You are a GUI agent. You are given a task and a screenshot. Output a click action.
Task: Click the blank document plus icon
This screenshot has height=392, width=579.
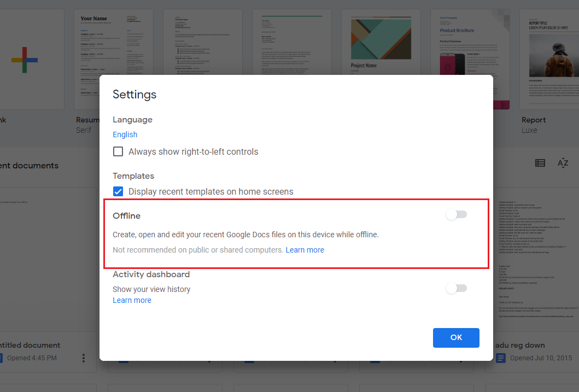(x=25, y=59)
